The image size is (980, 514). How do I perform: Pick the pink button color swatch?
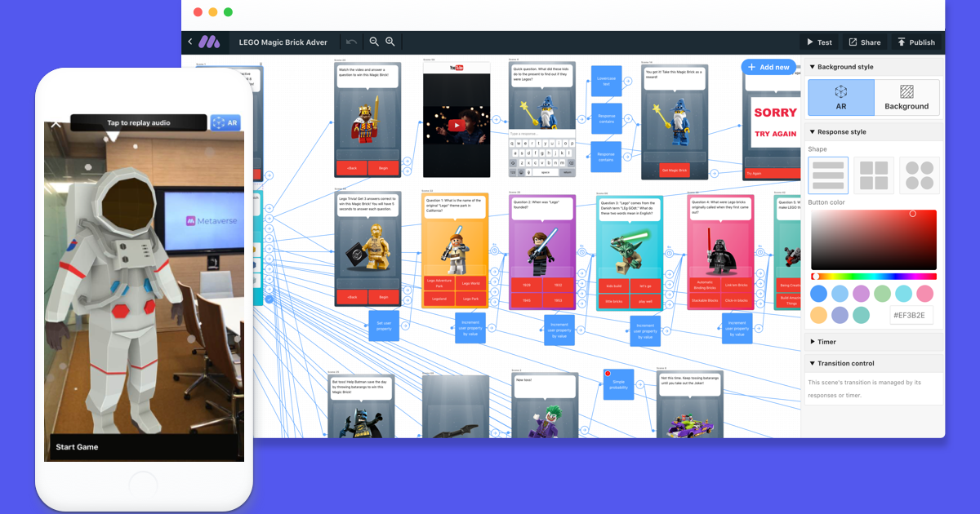(924, 294)
